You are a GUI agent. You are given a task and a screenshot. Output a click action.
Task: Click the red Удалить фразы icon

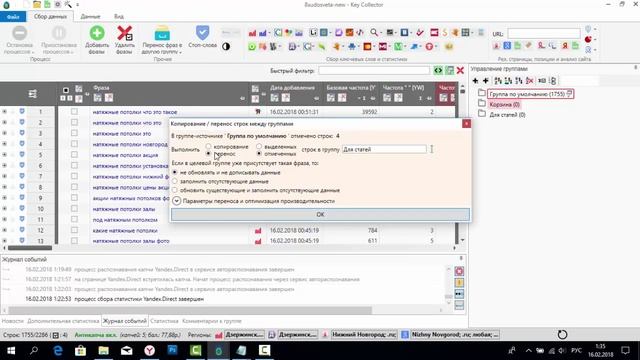(x=124, y=33)
